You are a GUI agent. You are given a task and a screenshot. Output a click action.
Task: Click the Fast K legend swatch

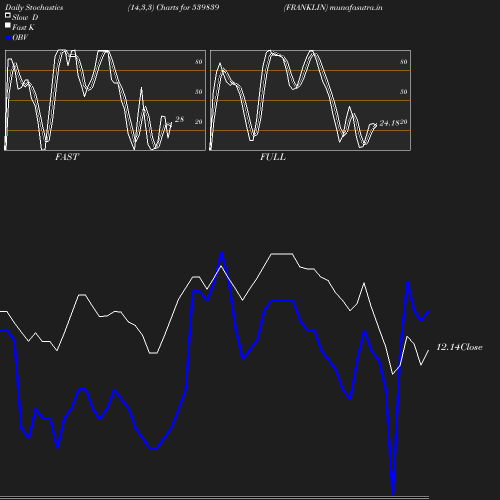click(x=8, y=25)
